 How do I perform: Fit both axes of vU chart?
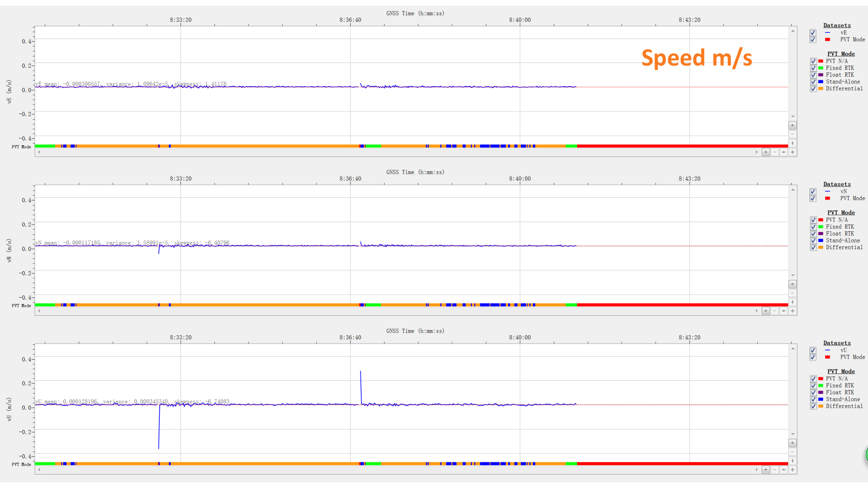[x=792, y=469]
